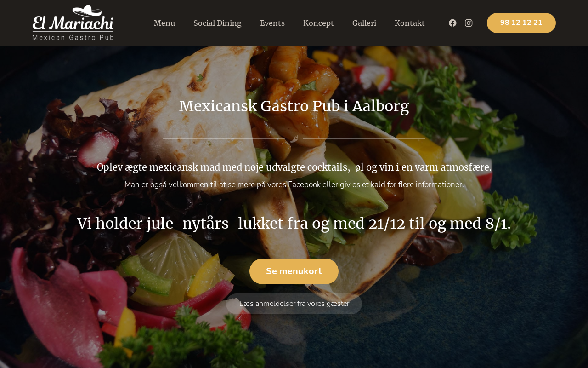The height and width of the screenshot is (368, 588).
Task: Navigate to Kontakt
Action: pos(410,23)
